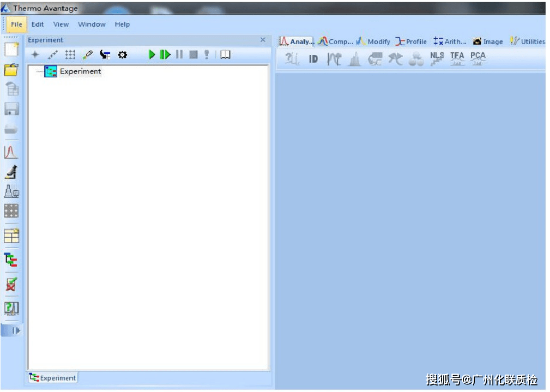Click the green Run experiment play button
The image size is (550, 392).
(152, 55)
